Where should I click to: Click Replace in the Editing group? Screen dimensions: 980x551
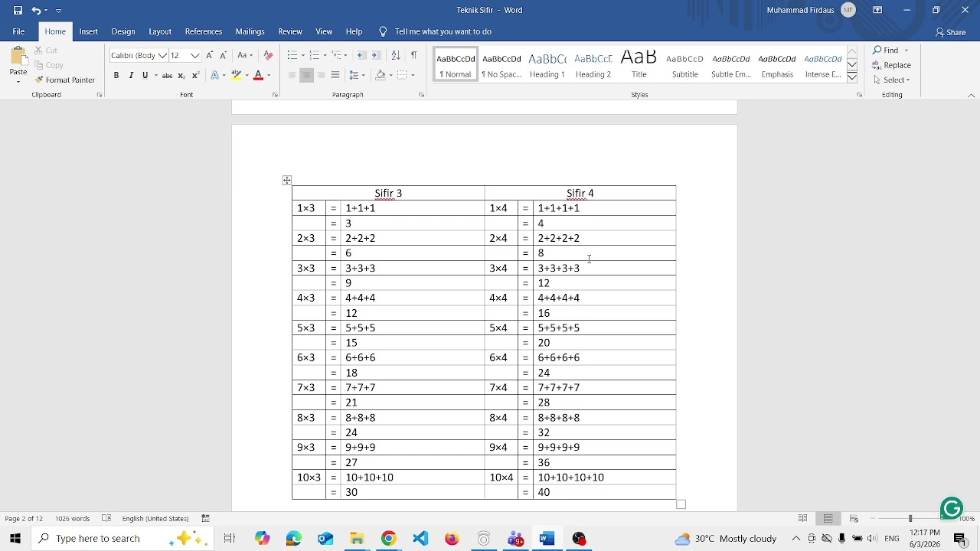[x=893, y=65]
